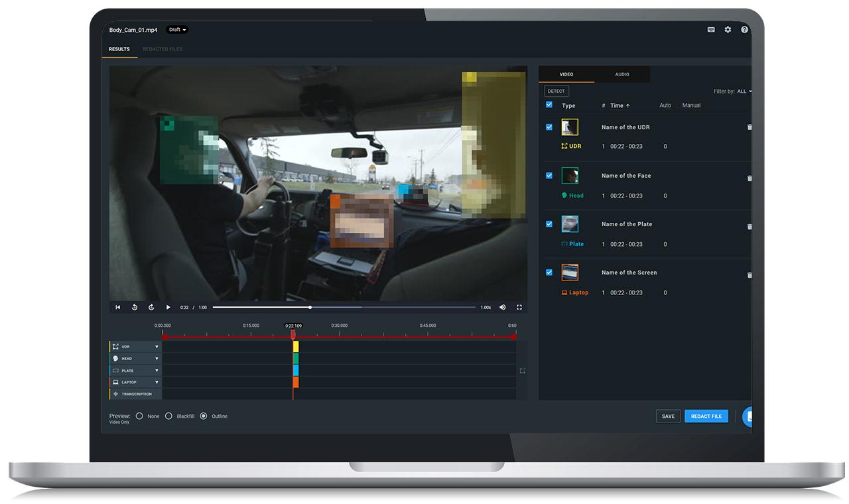Uncheck the Name of the UDR detection
849x504 pixels.
point(549,127)
